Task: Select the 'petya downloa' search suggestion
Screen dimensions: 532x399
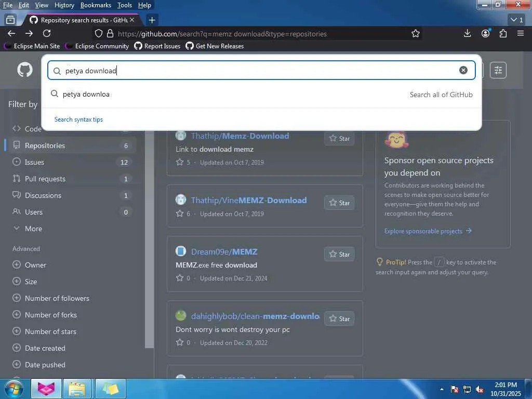Action: [261, 94]
